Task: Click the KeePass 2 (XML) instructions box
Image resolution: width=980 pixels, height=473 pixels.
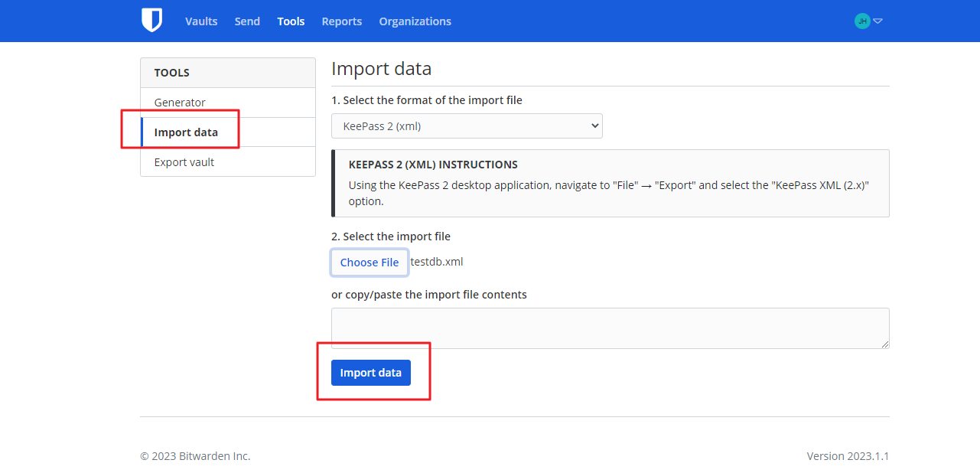Action: click(x=610, y=184)
